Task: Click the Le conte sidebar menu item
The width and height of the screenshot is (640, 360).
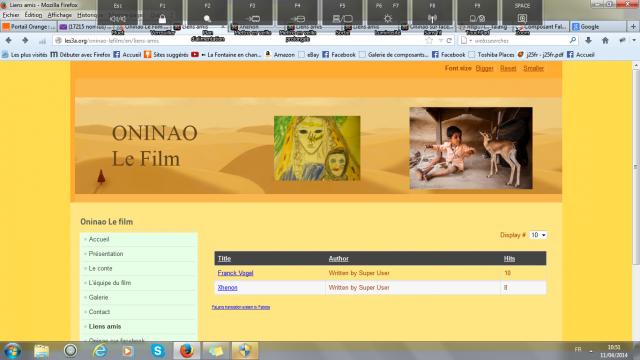Action: [x=100, y=269]
